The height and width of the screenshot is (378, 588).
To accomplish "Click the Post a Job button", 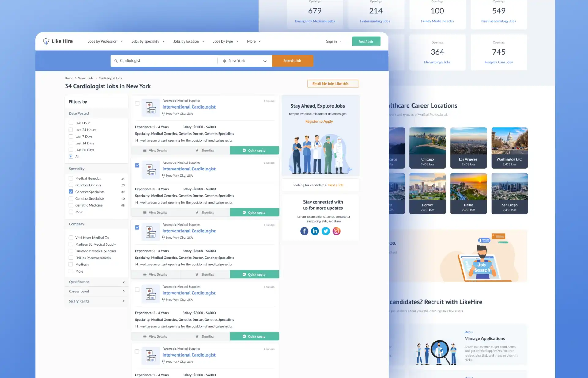I will click(366, 41).
